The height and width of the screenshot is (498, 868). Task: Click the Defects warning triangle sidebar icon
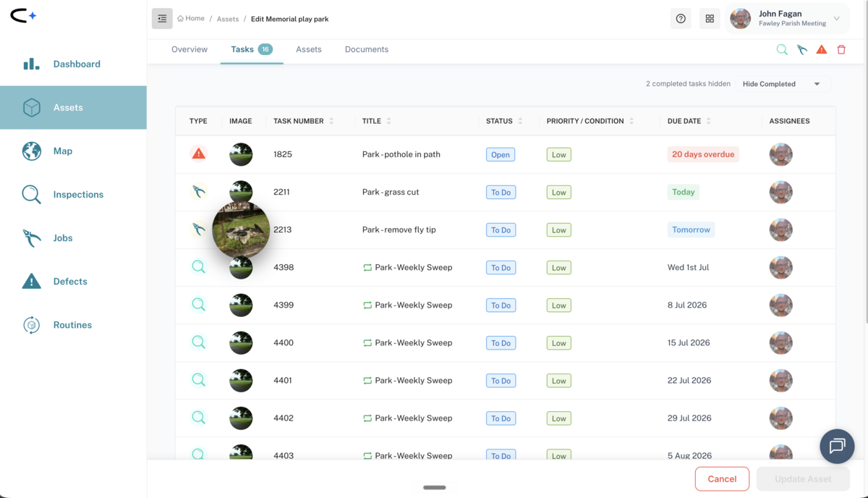pos(31,282)
